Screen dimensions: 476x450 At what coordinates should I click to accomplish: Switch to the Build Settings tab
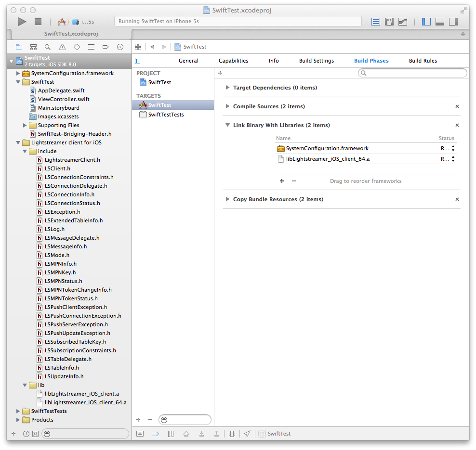[x=317, y=61]
